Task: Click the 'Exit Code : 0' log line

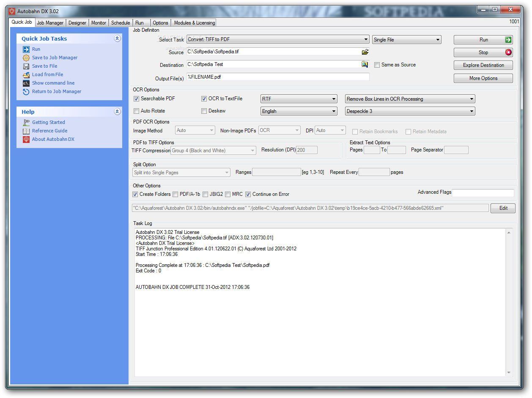Action: [x=148, y=271]
